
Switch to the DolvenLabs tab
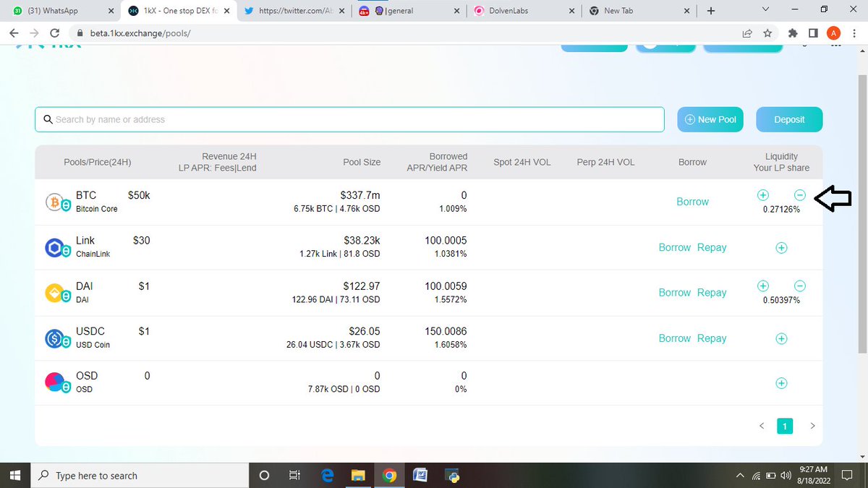525,11
